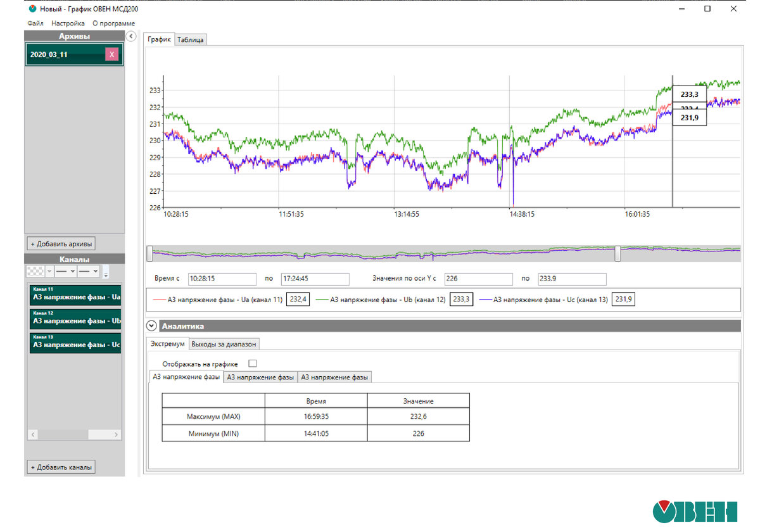The image size is (760, 532).
Task: Click the Y axis minimum field showing 226
Action: (479, 279)
